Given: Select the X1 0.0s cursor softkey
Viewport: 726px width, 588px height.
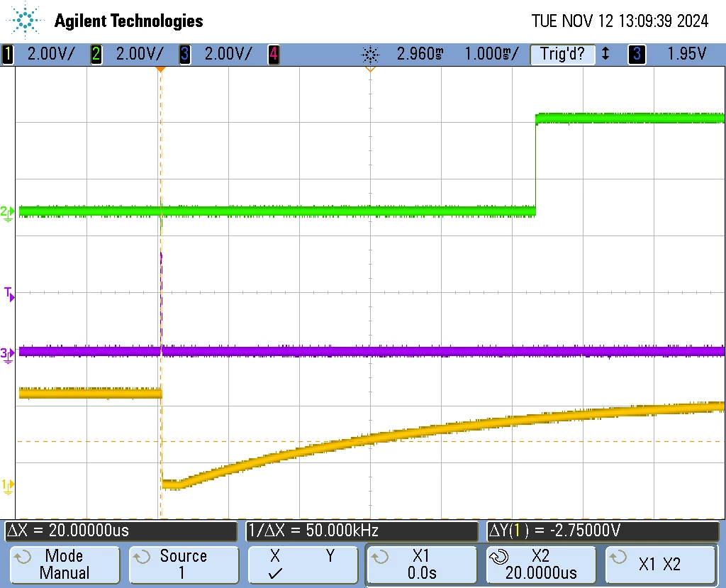Looking at the screenshot, I should click(422, 565).
